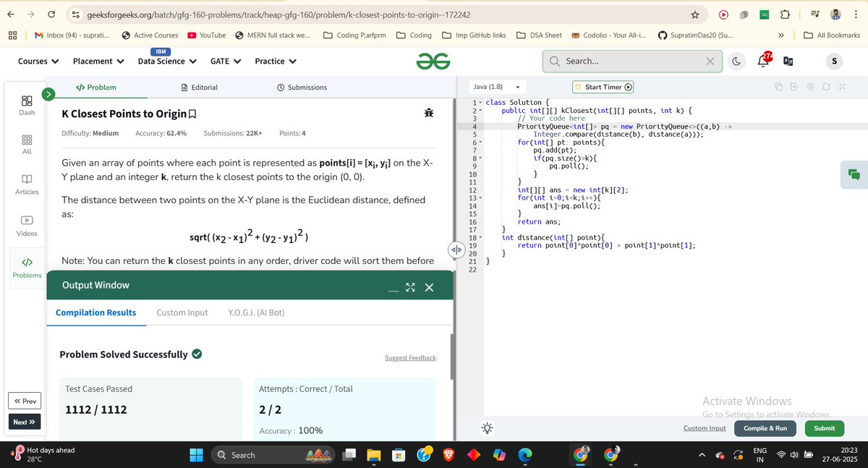Open the green chat bubble widget
Viewport: 868px width, 468px height.
854,174
